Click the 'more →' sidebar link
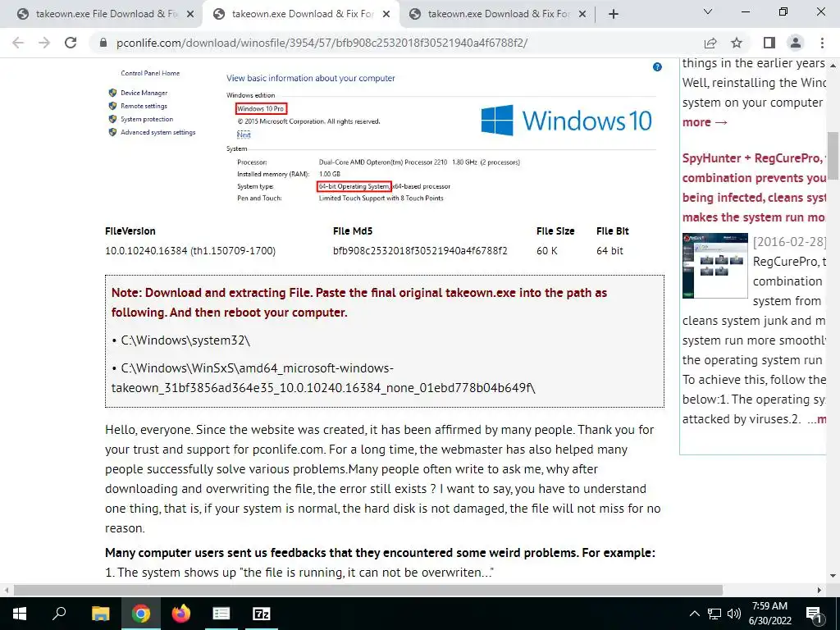This screenshot has height=630, width=840. pos(705,122)
